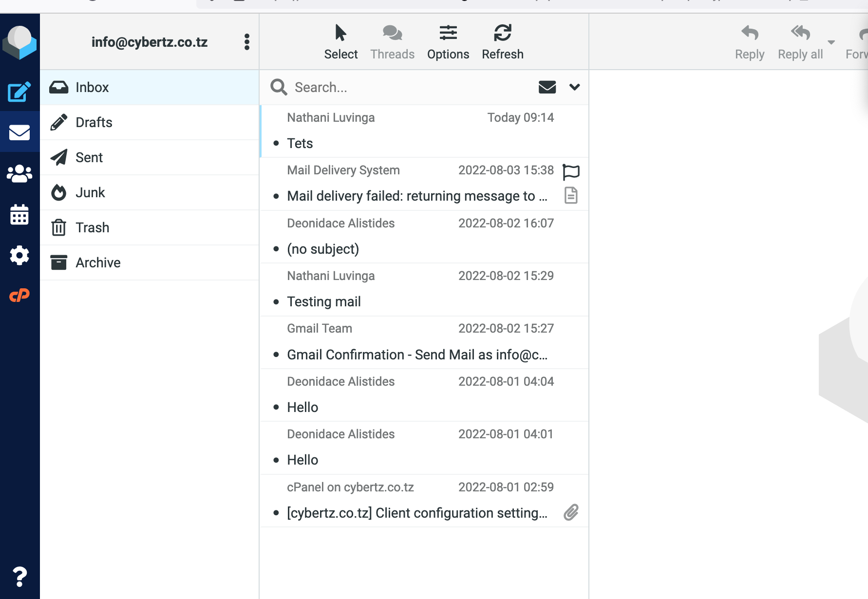Image resolution: width=868 pixels, height=599 pixels.
Task: Open Settings gear in left sidebar
Action: click(19, 255)
